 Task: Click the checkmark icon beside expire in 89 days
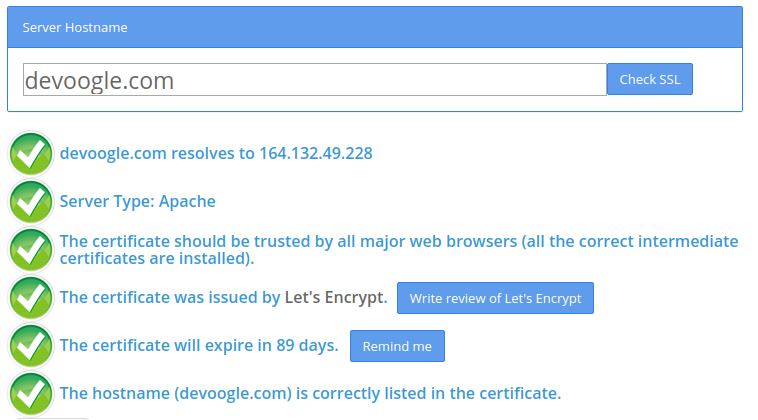click(31, 346)
